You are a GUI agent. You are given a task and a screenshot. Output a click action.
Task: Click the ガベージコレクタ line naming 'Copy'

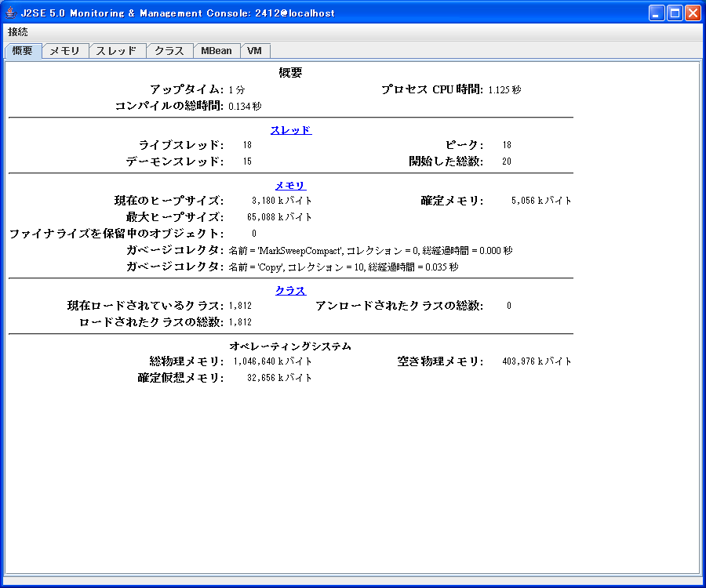click(x=344, y=267)
